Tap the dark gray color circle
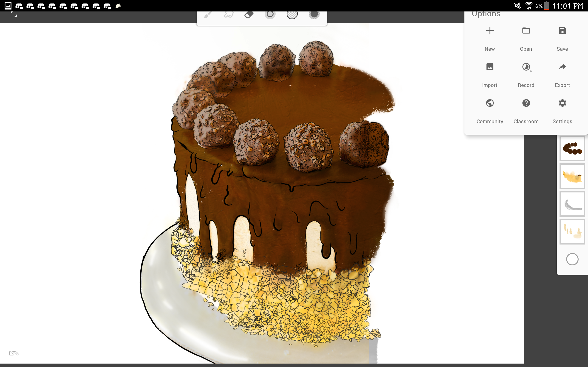The width and height of the screenshot is (588, 367). pos(314,14)
